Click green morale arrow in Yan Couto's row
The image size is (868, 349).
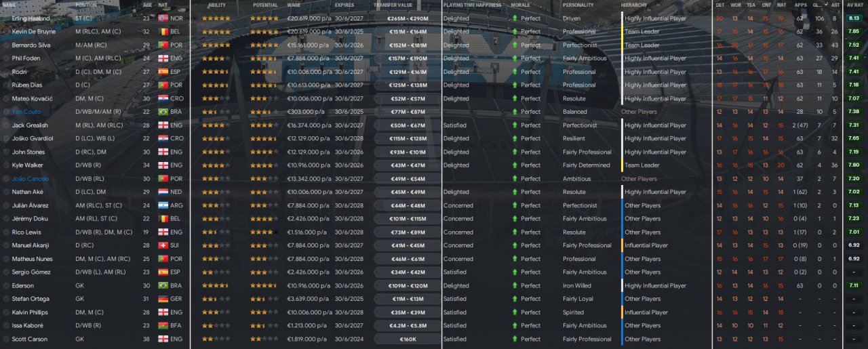(x=515, y=112)
